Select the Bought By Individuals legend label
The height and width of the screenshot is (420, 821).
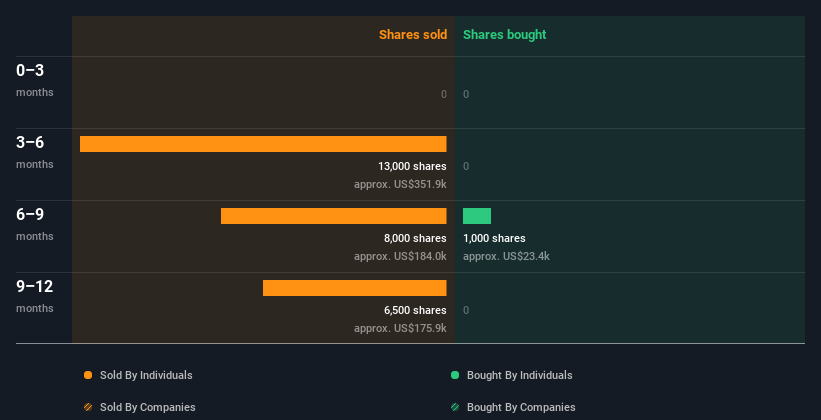pyautogui.click(x=519, y=375)
